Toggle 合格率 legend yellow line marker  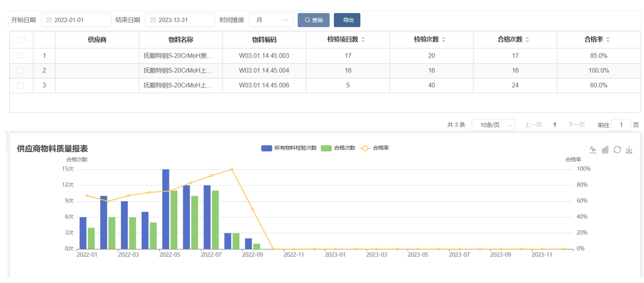click(x=365, y=148)
